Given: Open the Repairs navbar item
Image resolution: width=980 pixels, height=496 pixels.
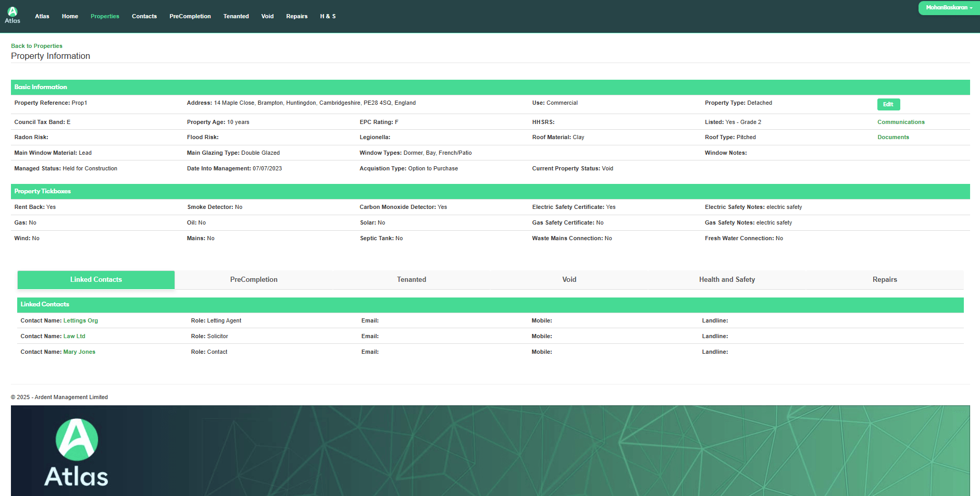Looking at the screenshot, I should coord(296,17).
